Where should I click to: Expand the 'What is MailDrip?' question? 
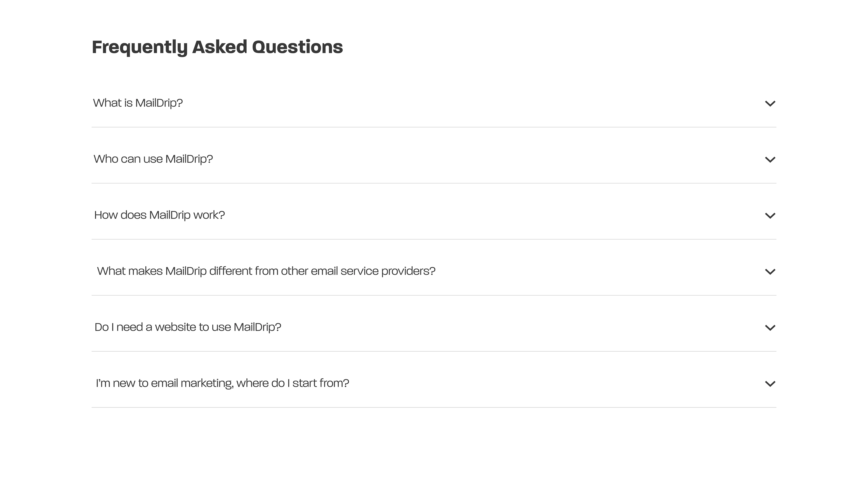(138, 103)
